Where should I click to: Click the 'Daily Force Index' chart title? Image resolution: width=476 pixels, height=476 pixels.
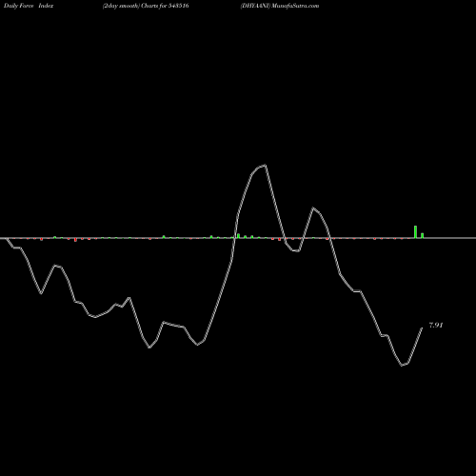click(x=29, y=6)
